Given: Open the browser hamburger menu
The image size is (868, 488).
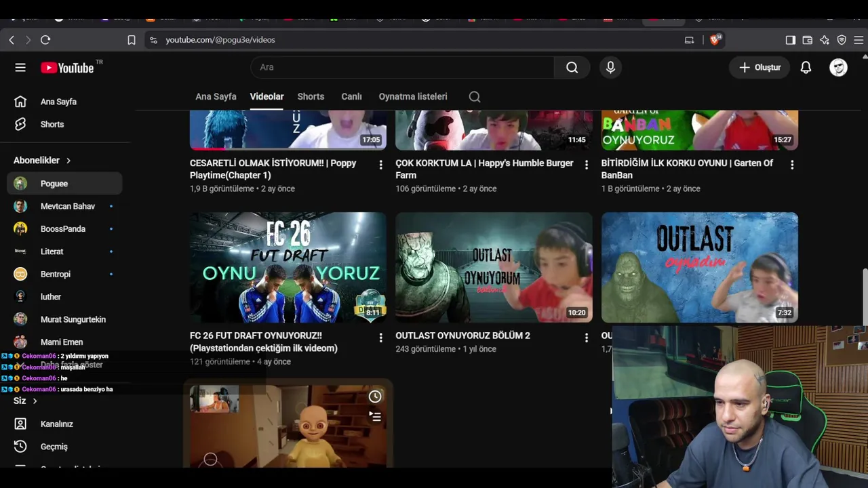Looking at the screenshot, I should pyautogui.click(x=859, y=40).
